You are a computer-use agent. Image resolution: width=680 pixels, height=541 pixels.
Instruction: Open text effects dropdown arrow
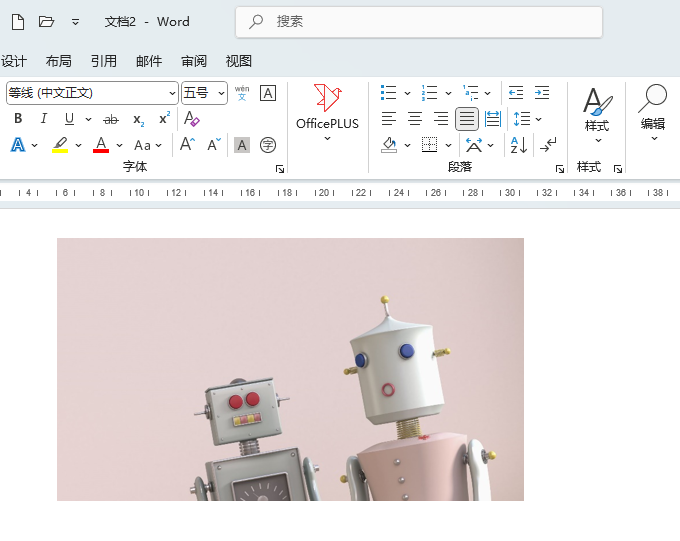[35, 145]
